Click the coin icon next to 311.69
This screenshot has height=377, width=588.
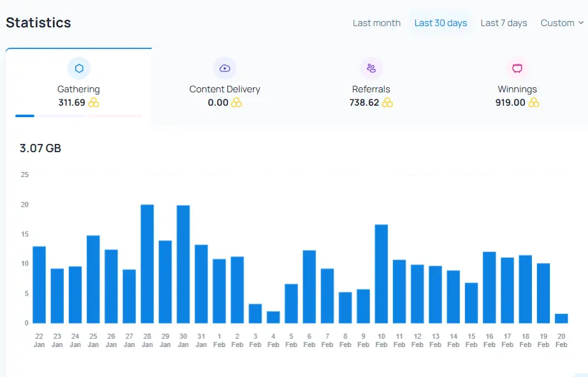tap(94, 103)
